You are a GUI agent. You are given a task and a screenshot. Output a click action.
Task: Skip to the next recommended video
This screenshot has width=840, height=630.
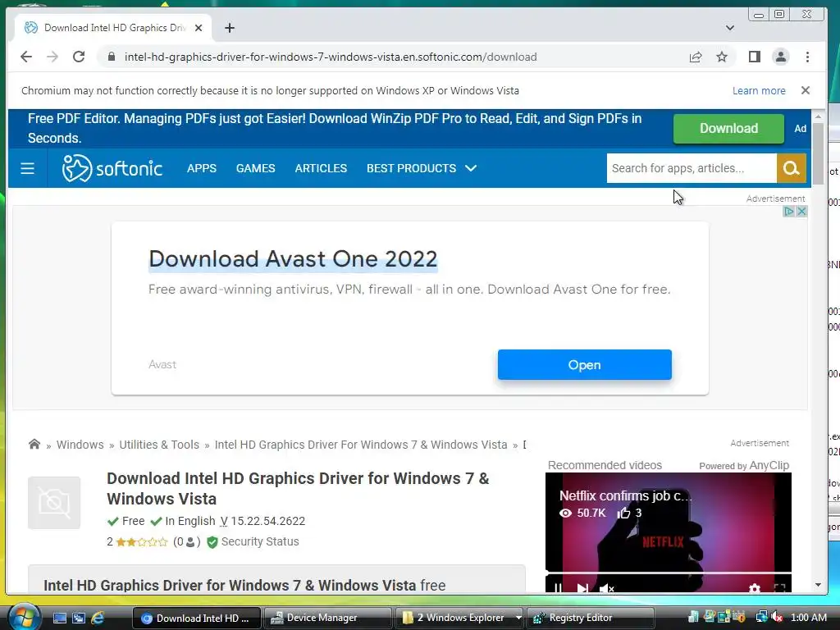[x=583, y=587]
